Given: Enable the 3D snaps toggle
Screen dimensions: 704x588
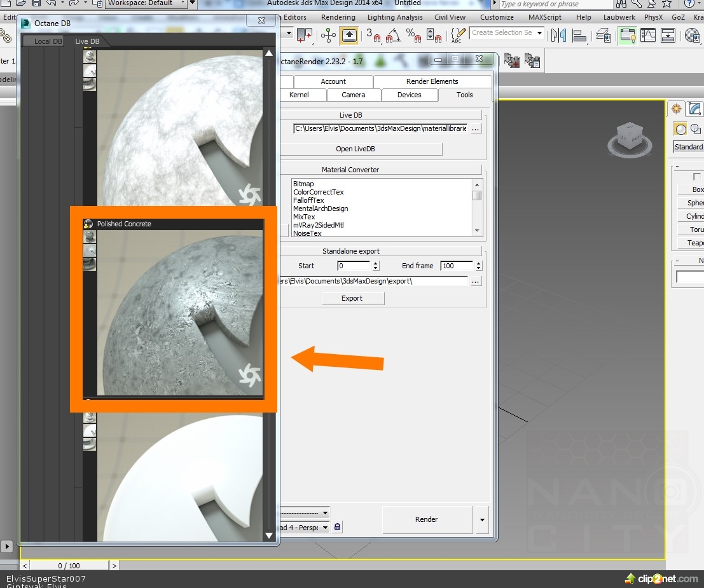Looking at the screenshot, I should 373,35.
